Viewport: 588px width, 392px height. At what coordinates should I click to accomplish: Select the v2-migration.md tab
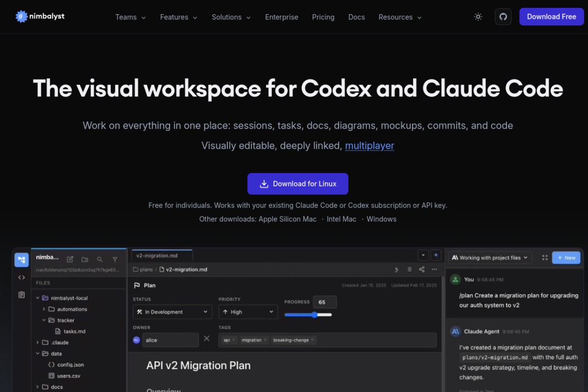162,256
